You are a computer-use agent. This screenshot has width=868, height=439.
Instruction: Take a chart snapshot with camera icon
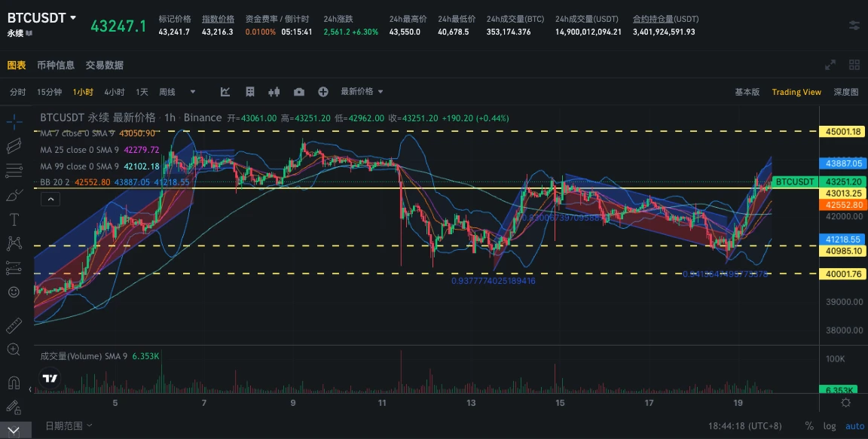coord(299,92)
